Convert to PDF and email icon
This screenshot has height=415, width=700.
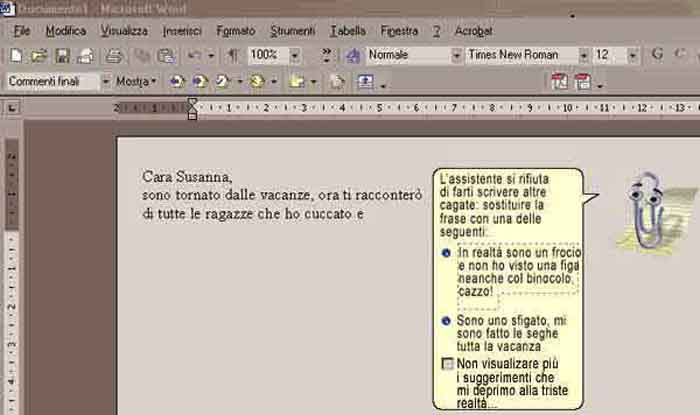point(583,82)
